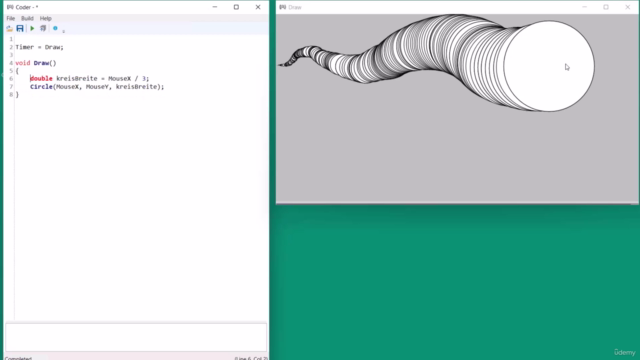
Task: Maximize the Coder window
Action: point(236,7)
